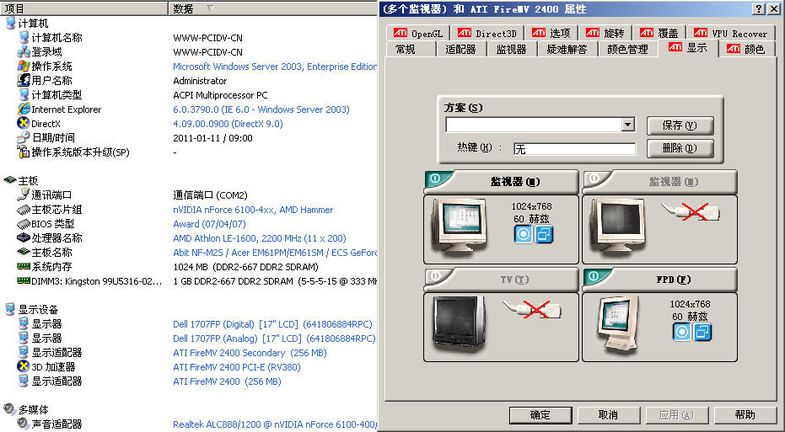Switch to the Direct3D tab
The height and width of the screenshot is (432, 785).
point(487,33)
